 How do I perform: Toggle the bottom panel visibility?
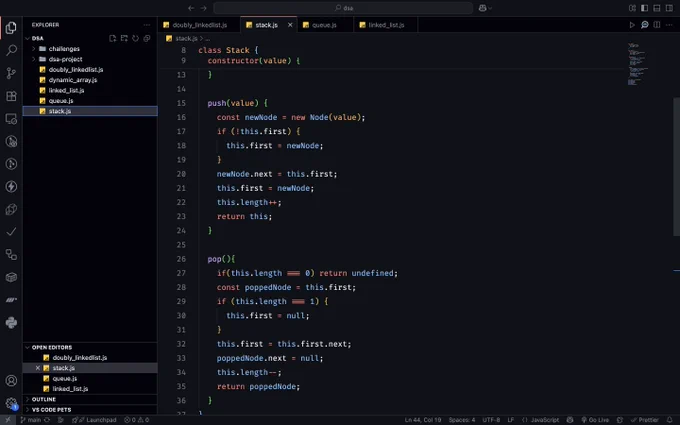[x=657, y=8]
